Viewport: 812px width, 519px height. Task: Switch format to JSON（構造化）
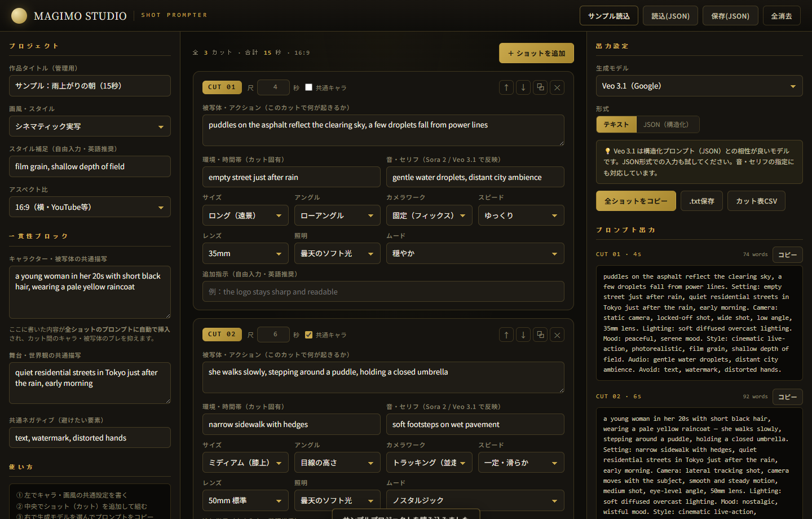pyautogui.click(x=668, y=125)
